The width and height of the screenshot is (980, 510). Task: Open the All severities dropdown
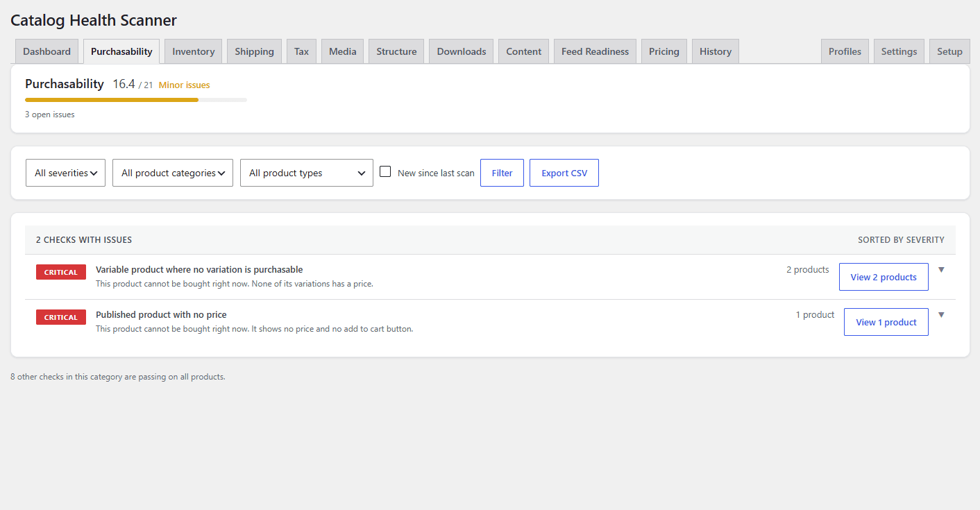(x=65, y=173)
